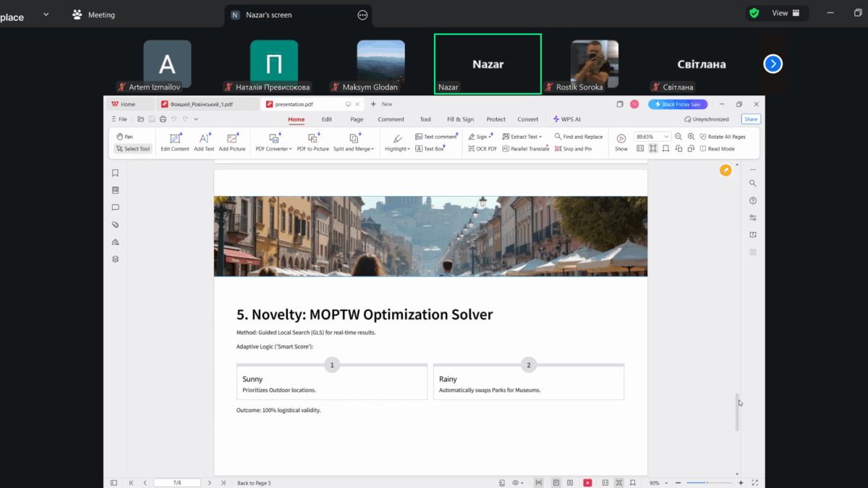The width and height of the screenshot is (868, 488).
Task: Select the Edit Content tool
Action: click(x=174, y=142)
